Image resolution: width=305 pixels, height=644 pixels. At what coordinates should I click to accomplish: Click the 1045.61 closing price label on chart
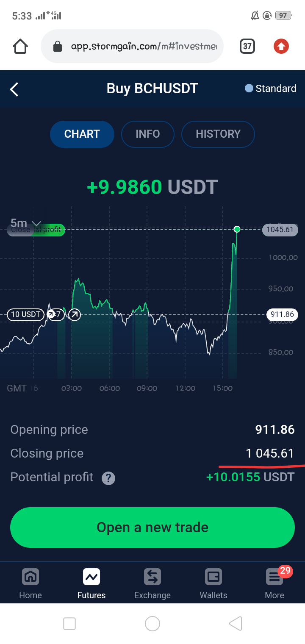click(x=280, y=230)
